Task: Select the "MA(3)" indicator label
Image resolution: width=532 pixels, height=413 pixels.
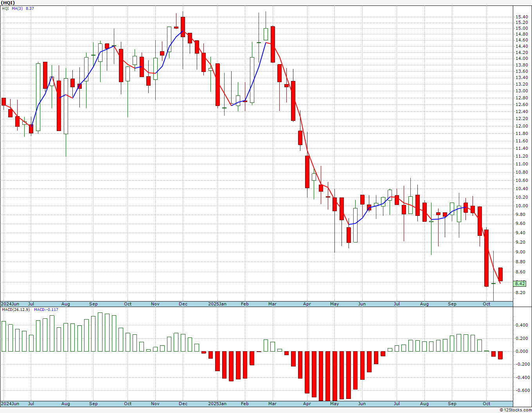Action: tap(17, 8)
